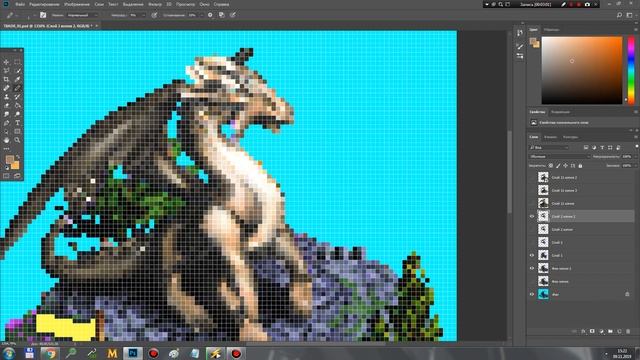Open the Окно menu
This screenshot has width=640, height=360.
(204, 4)
